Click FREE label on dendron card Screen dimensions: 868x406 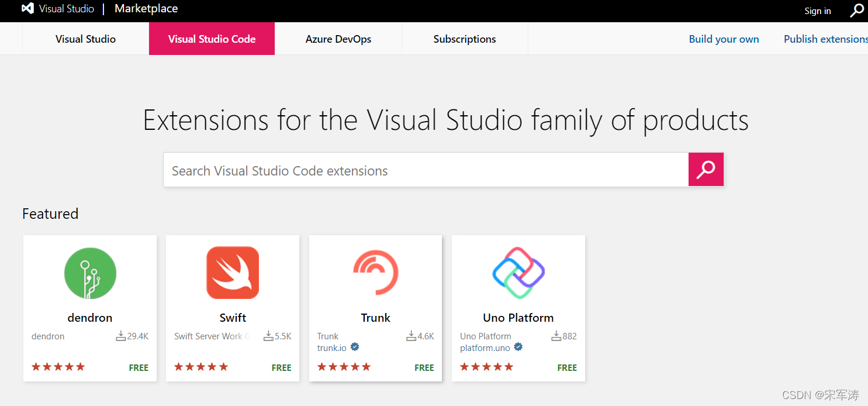pos(139,368)
